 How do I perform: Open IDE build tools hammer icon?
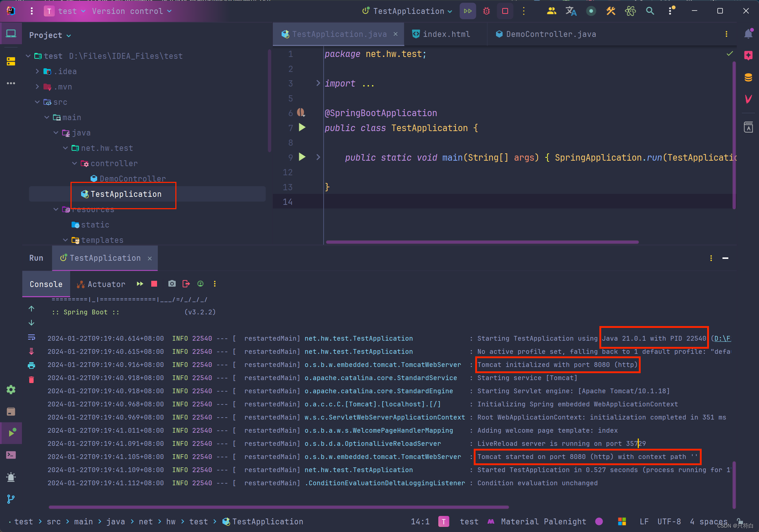coord(611,11)
